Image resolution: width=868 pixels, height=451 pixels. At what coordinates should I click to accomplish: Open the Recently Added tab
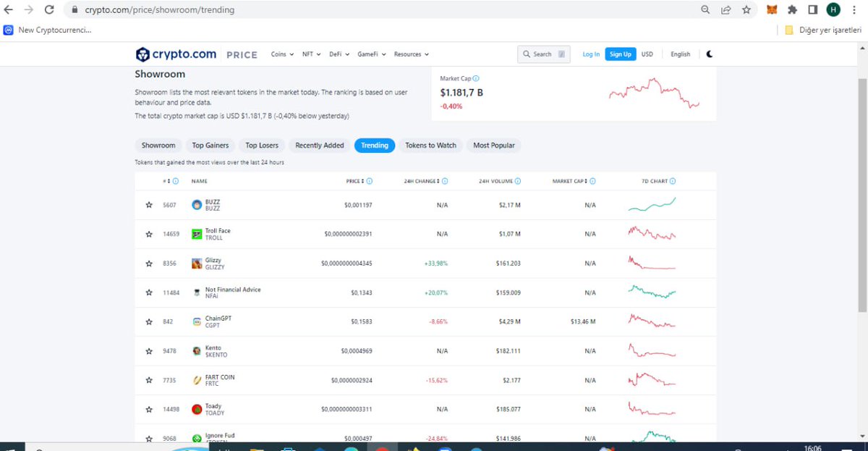[x=320, y=146]
